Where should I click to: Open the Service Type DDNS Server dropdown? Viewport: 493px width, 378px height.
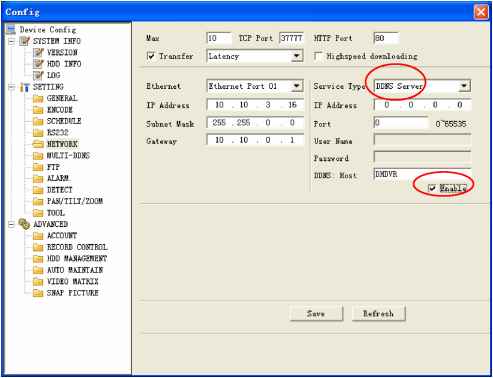464,86
